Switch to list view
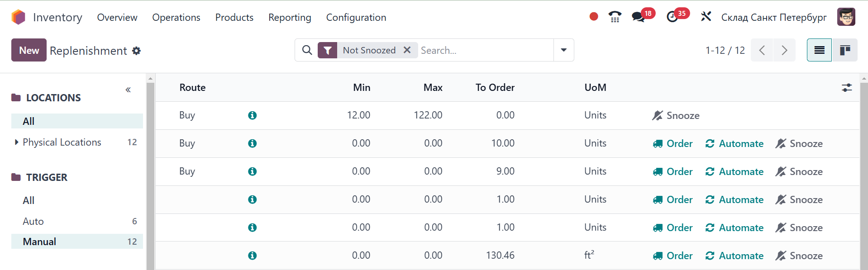Viewport: 868px width, 270px height. click(x=819, y=50)
